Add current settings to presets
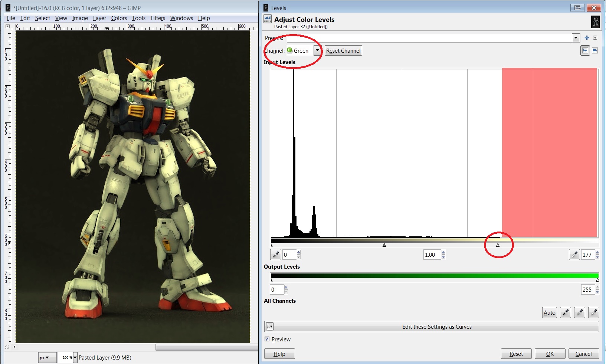 click(587, 38)
